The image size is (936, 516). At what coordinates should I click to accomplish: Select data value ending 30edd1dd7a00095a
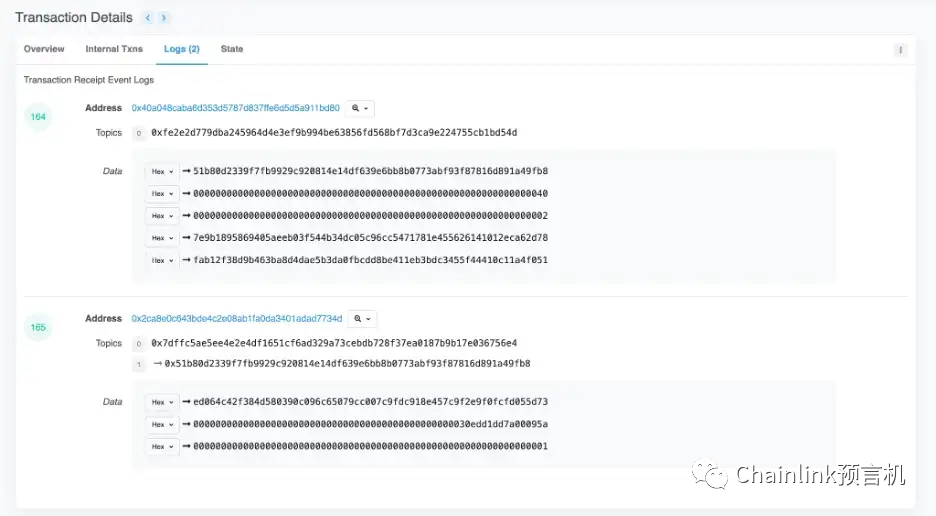370,424
